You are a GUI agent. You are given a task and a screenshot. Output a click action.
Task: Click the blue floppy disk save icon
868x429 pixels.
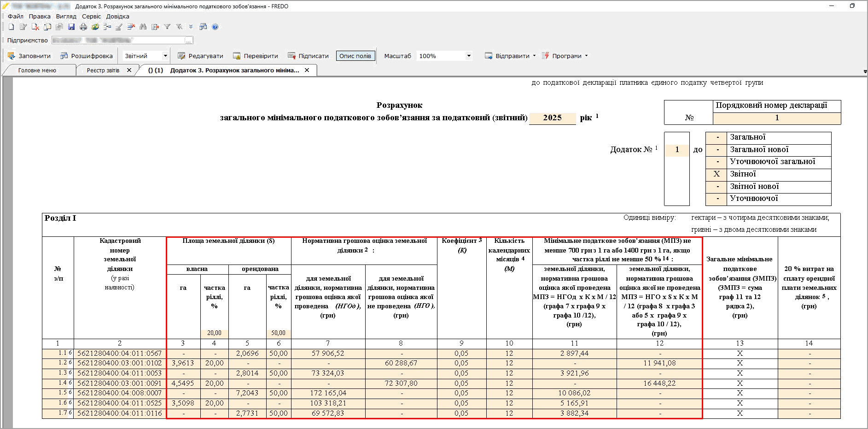pyautogui.click(x=71, y=27)
